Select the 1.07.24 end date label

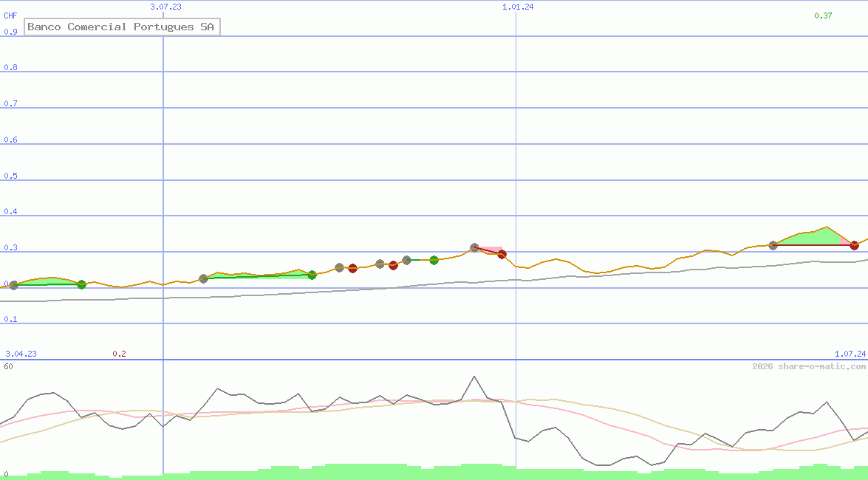click(850, 354)
